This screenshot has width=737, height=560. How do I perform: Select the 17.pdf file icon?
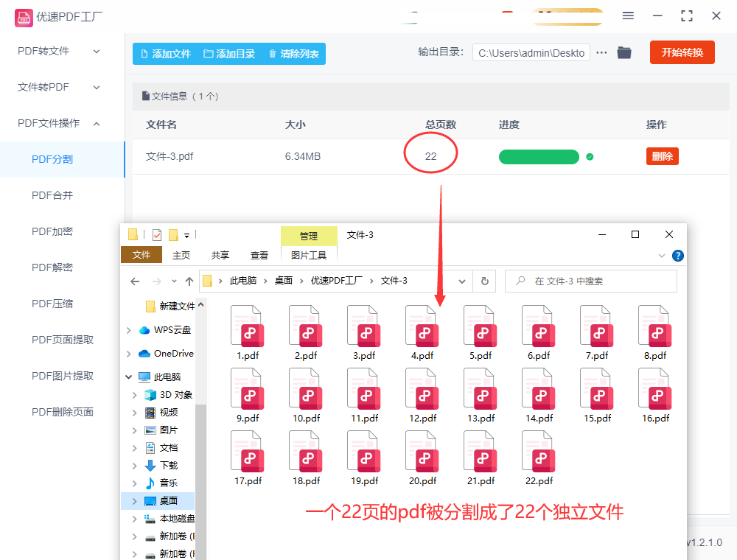[248, 451]
